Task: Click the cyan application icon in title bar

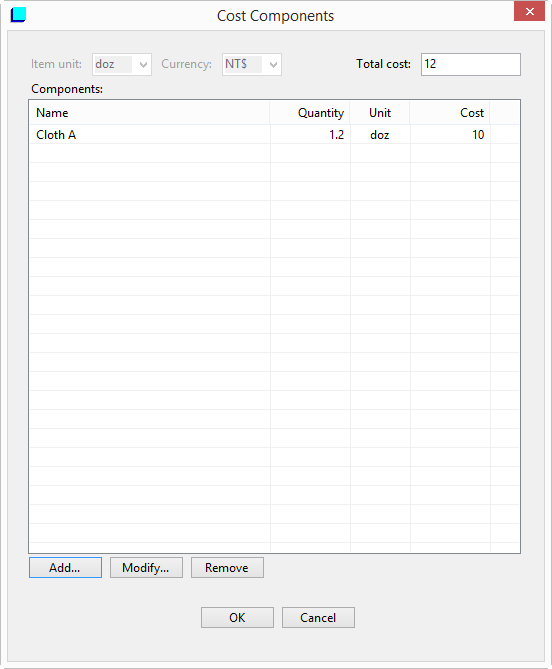Action: pyautogui.click(x=18, y=15)
